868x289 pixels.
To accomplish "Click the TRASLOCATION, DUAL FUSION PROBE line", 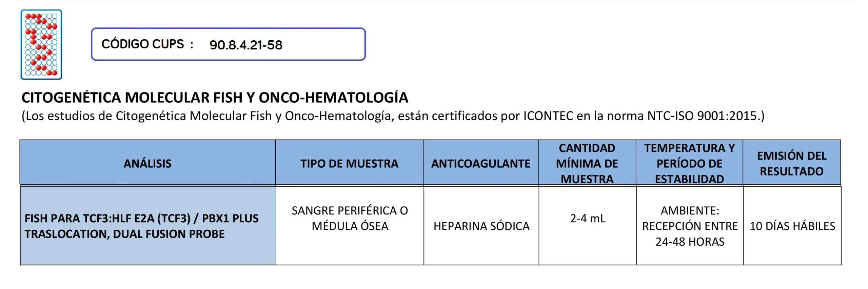I will pos(124,234).
